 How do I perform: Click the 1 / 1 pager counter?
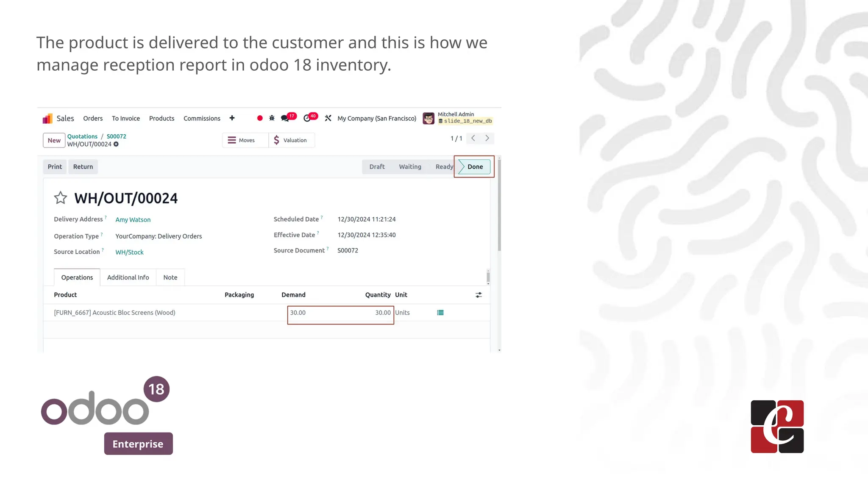coord(456,139)
